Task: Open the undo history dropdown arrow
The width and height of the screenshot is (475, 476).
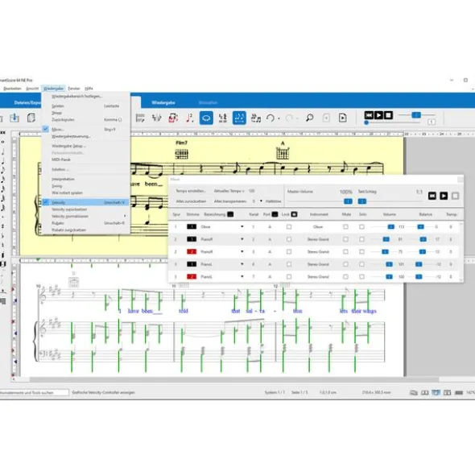Action: tap(279, 118)
